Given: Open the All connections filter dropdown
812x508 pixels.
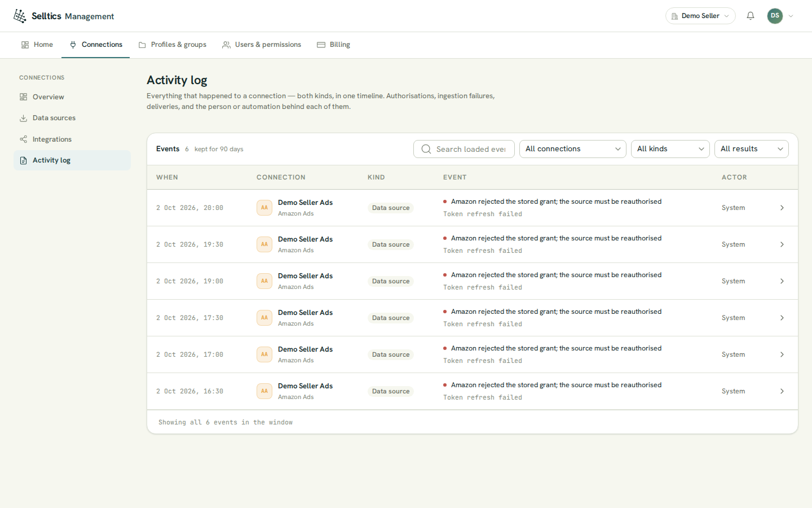Looking at the screenshot, I should pos(573,149).
